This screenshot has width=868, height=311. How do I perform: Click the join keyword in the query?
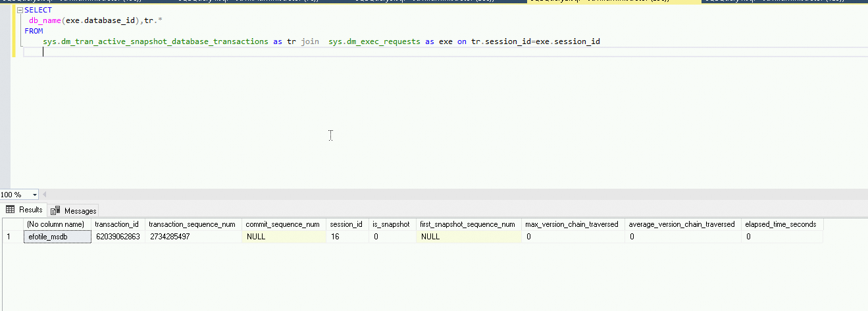click(x=310, y=41)
